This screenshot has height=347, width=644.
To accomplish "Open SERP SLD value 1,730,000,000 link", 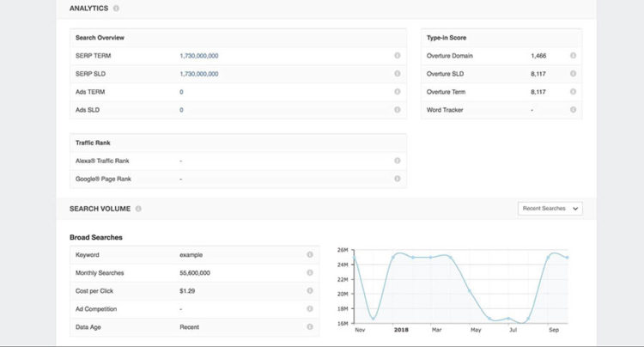I will point(199,74).
